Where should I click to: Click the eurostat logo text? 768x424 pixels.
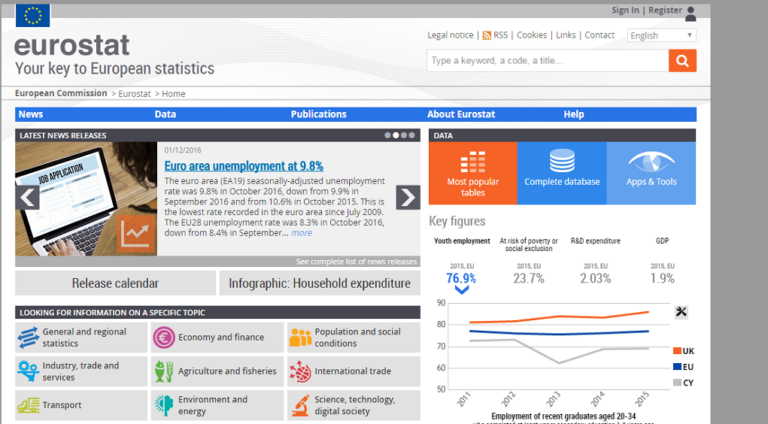click(x=72, y=46)
